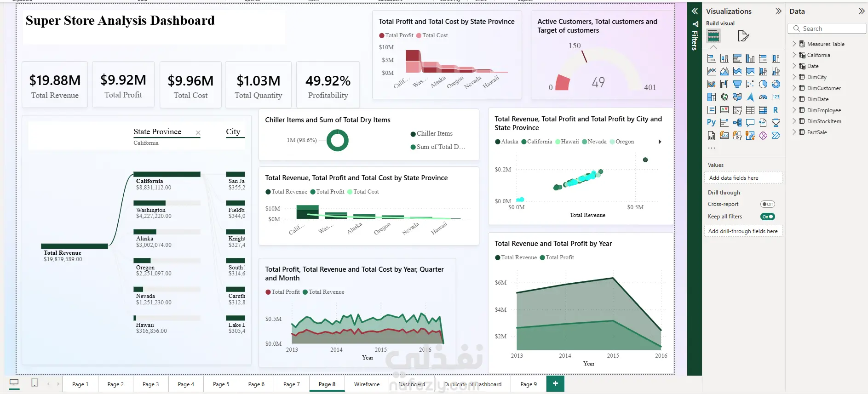Image resolution: width=868 pixels, height=394 pixels.
Task: Show more legend items in scatter chart
Action: 660,142
